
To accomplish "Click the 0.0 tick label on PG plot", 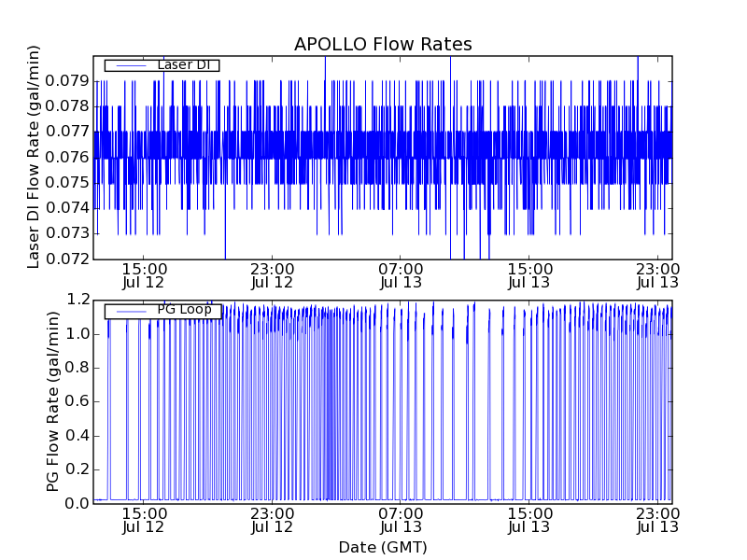I will coord(78,503).
